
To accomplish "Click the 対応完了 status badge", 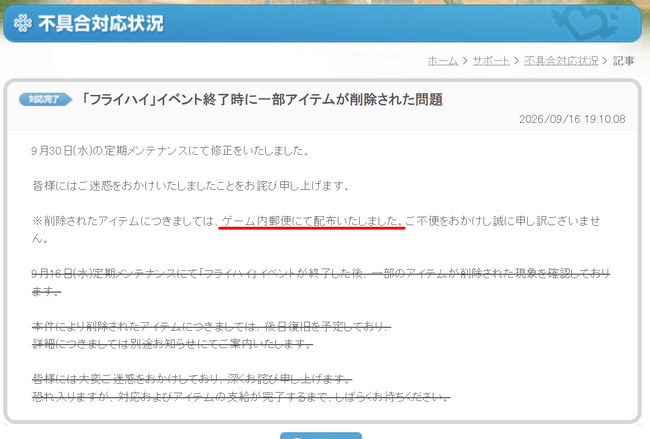I will coord(46,99).
